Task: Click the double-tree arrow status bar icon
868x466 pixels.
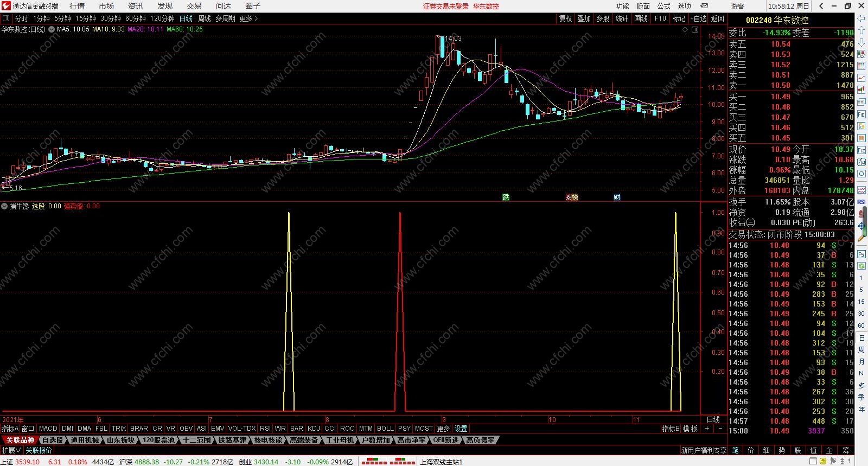Action: click(842, 461)
